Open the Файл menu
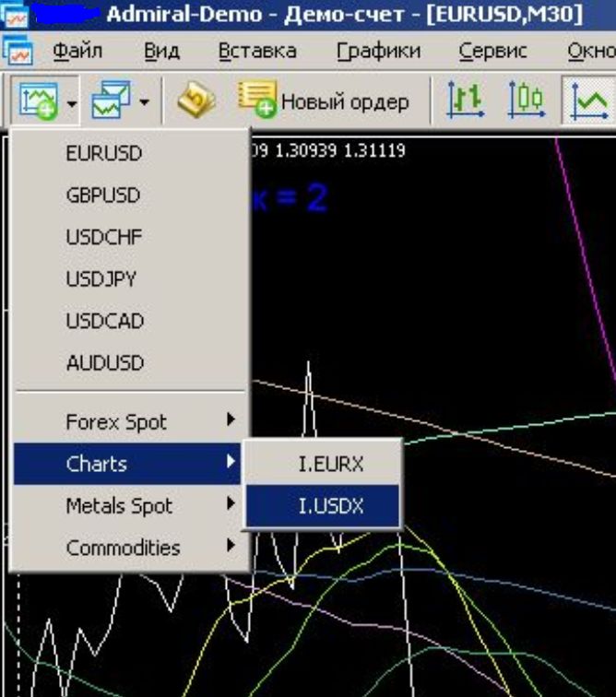Image resolution: width=616 pixels, height=697 pixels. [x=77, y=51]
